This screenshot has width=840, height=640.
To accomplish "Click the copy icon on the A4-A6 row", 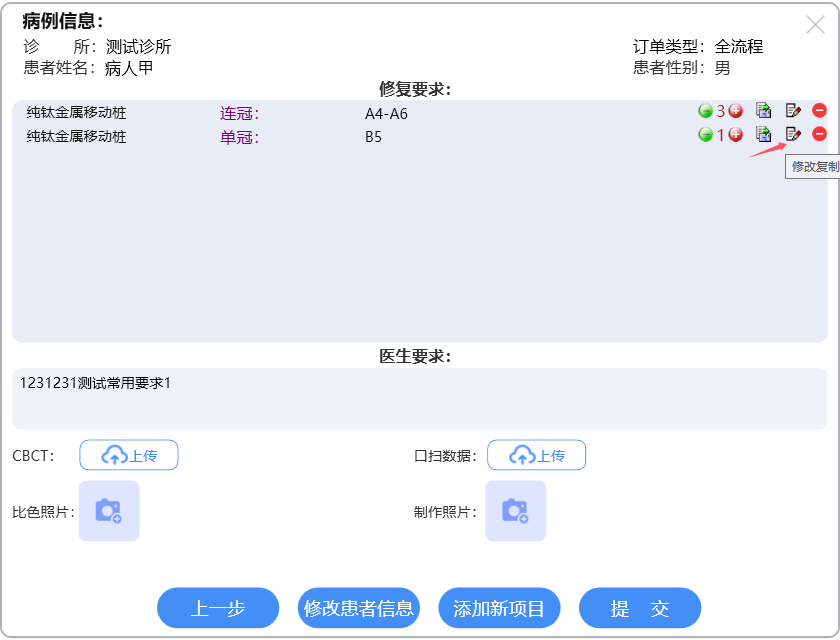I will 764,110.
